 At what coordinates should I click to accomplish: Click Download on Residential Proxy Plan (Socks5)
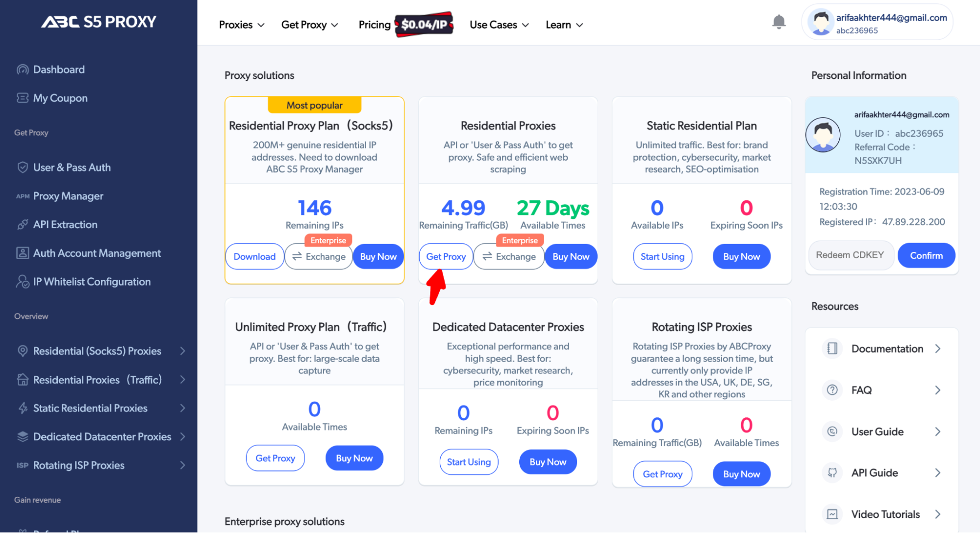coord(254,257)
